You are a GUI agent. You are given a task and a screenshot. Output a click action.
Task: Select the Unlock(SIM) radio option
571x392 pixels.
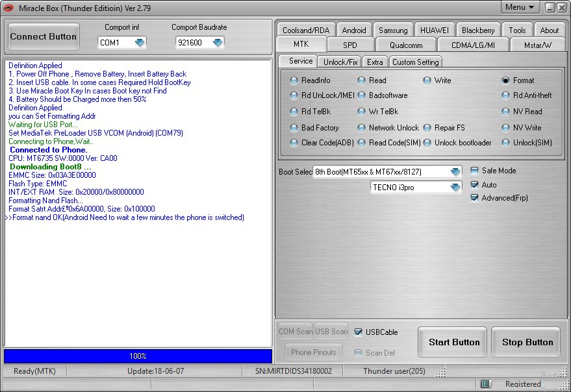(505, 143)
